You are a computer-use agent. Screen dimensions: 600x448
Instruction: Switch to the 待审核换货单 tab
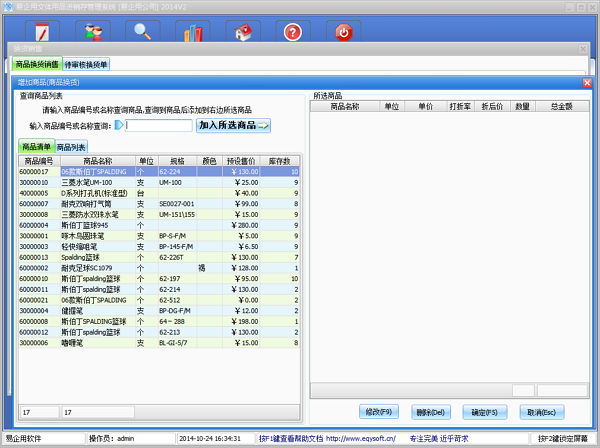86,64
